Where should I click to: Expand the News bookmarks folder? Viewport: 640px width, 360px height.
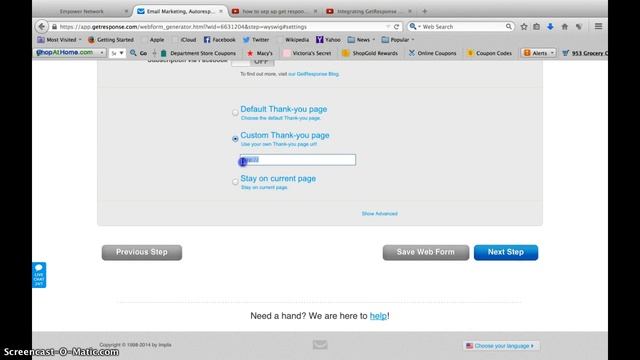tap(361, 40)
